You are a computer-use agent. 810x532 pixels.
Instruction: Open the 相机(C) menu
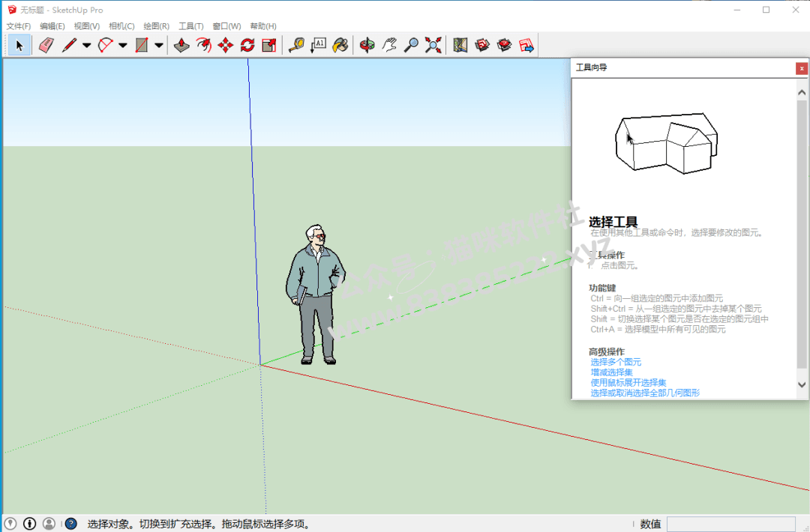click(x=121, y=25)
